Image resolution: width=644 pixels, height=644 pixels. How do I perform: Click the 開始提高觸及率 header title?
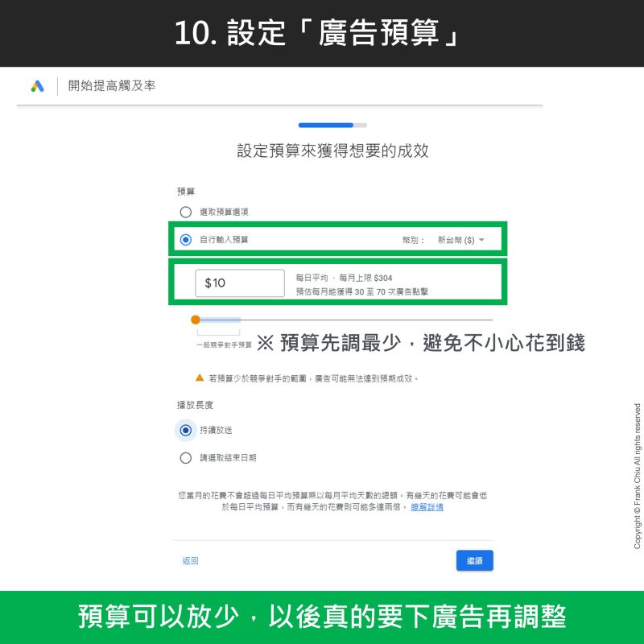112,86
